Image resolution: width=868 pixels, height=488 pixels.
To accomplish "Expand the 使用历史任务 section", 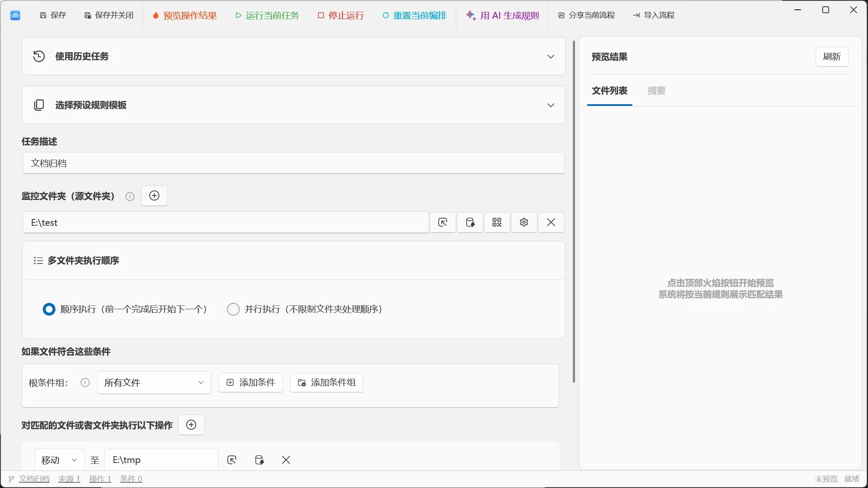I will pyautogui.click(x=293, y=56).
